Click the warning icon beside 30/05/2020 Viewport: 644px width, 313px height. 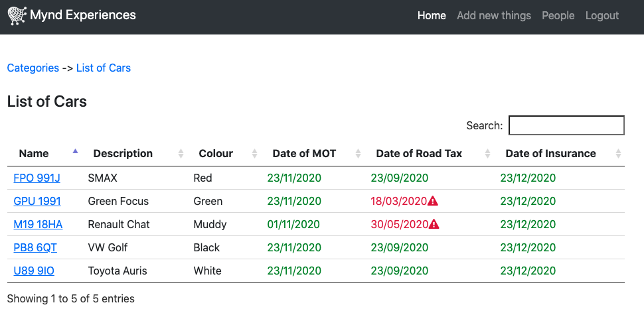pos(434,224)
